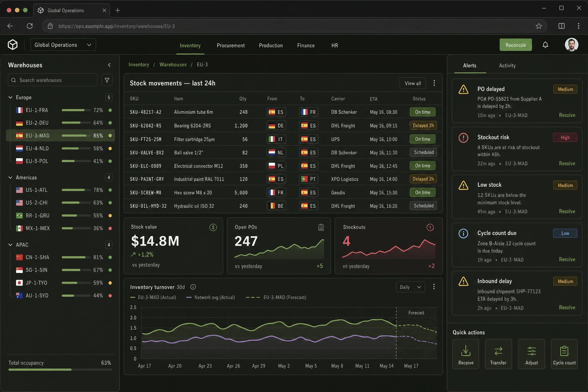Open the Daily interval dropdown
The width and height of the screenshot is (588, 392).
pos(410,287)
